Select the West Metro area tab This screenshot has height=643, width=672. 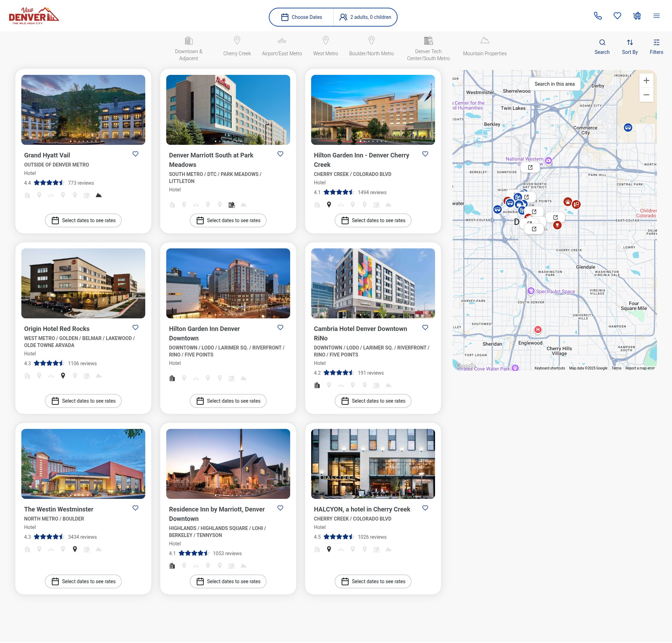click(x=325, y=46)
